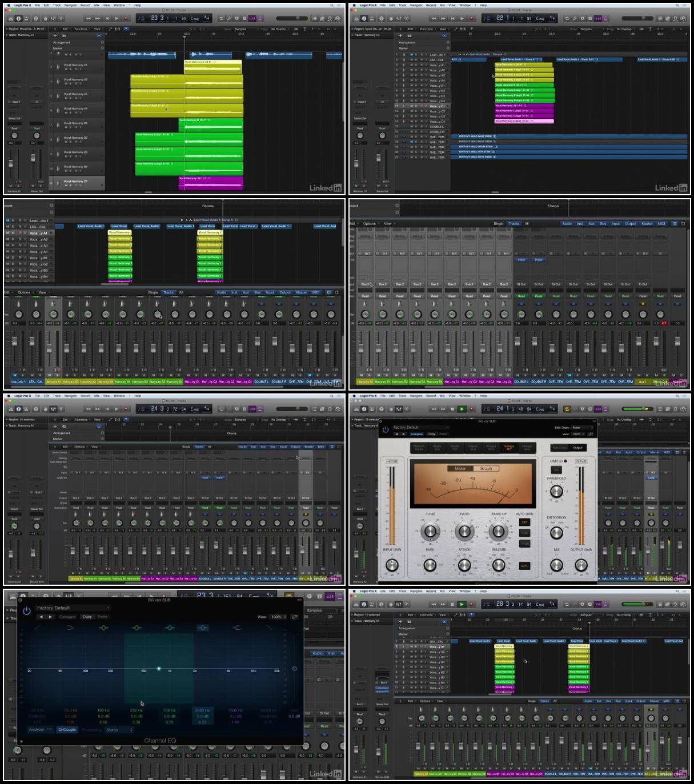Expand Region inspector triangle in top-left screenshot
Screen dimensions: 694x784
pyautogui.click(x=7, y=29)
